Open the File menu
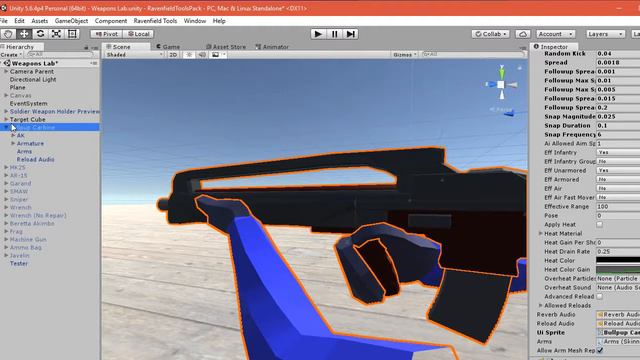Screen dimensions: 640x360 tap(4, 21)
